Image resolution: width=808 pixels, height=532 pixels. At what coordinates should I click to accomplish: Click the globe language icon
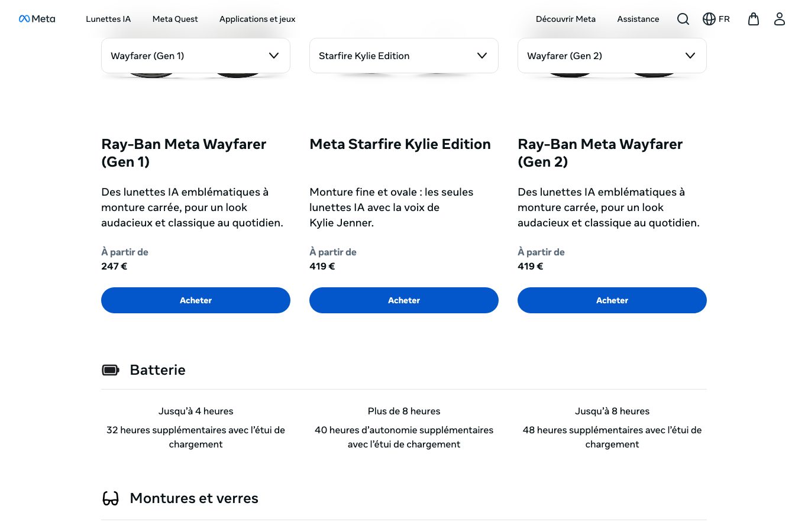[709, 19]
